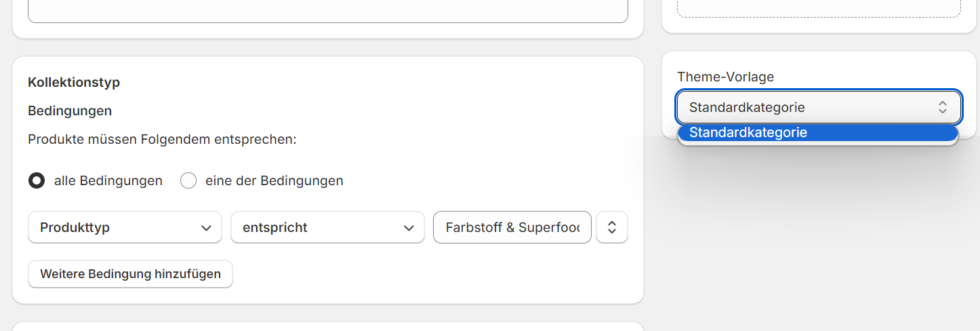
Task: Click the 'Kollektionstyp' heading
Action: (74, 83)
